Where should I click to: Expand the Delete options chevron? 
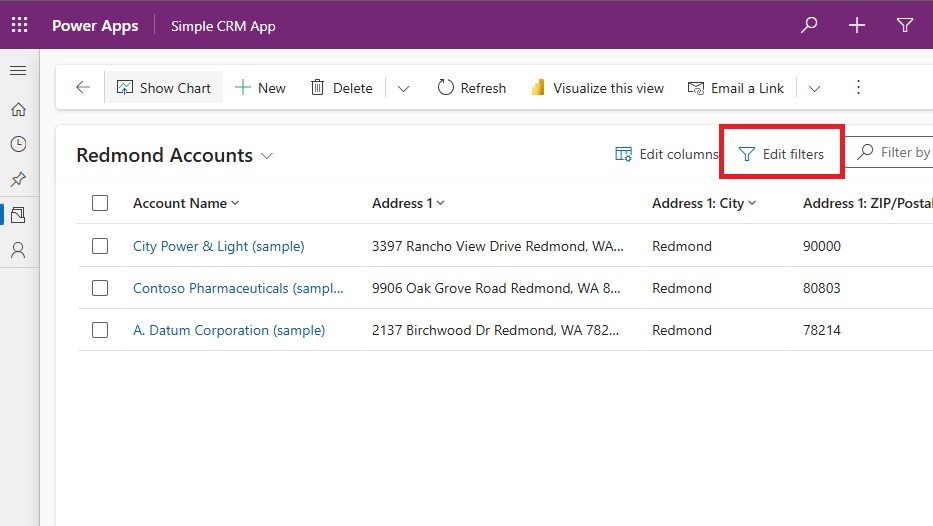[403, 89]
